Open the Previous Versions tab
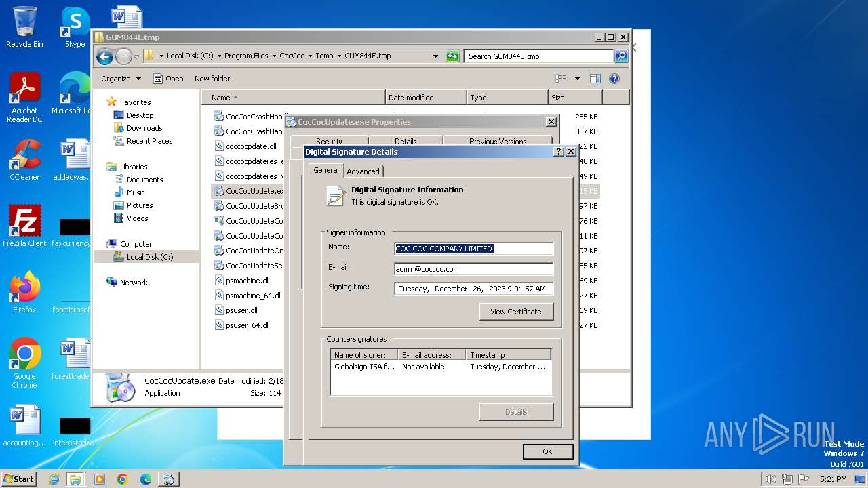This screenshot has width=868, height=488. [x=498, y=142]
